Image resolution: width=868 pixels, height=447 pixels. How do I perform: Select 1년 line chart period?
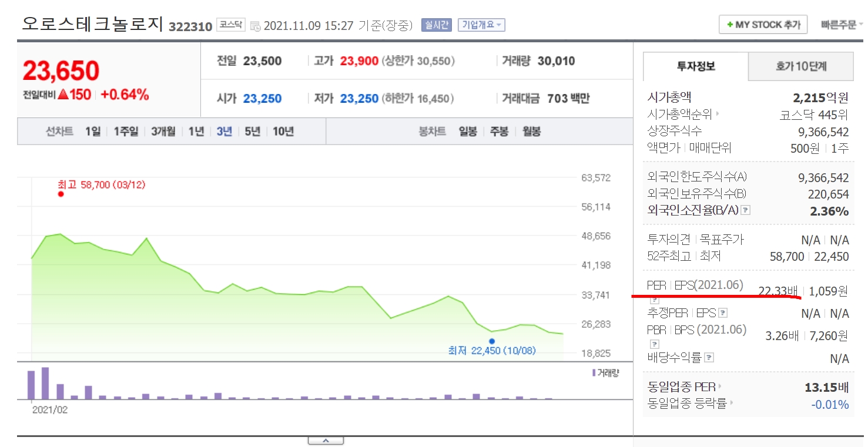(196, 132)
